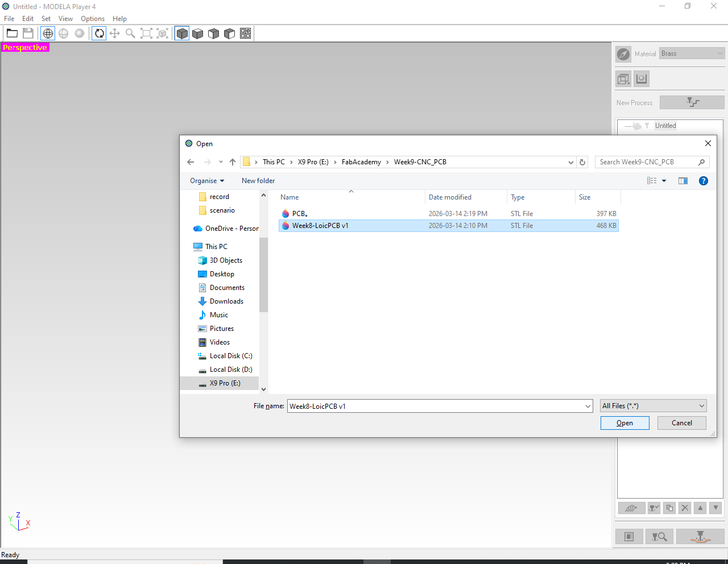Click the cutting position square icon

coord(629,537)
